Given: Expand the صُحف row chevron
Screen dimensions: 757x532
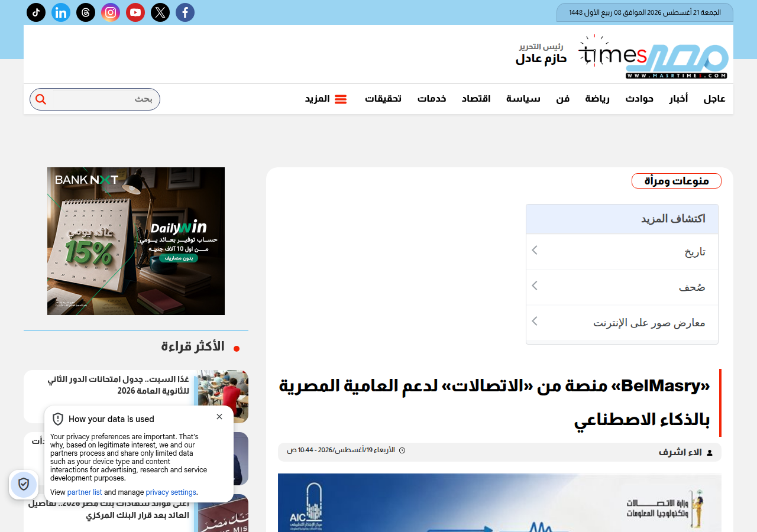Looking at the screenshot, I should [534, 286].
